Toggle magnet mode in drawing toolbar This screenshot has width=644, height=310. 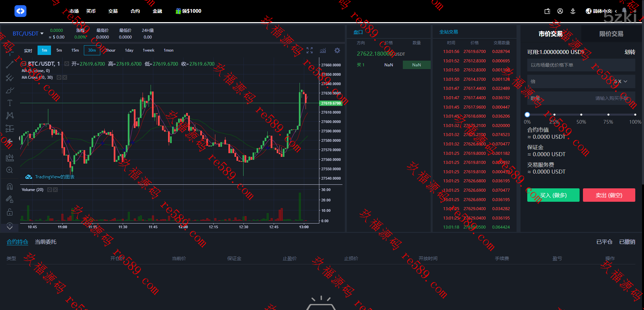pos(10,187)
